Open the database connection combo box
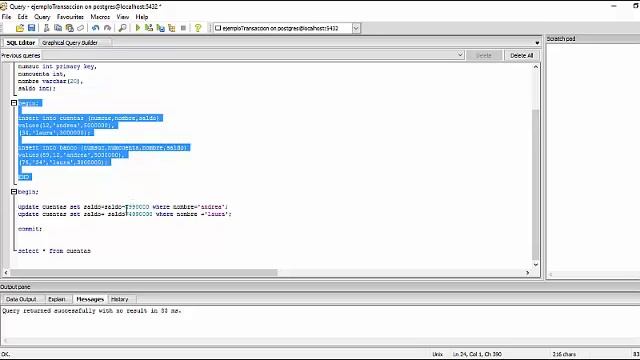 [x=287, y=28]
